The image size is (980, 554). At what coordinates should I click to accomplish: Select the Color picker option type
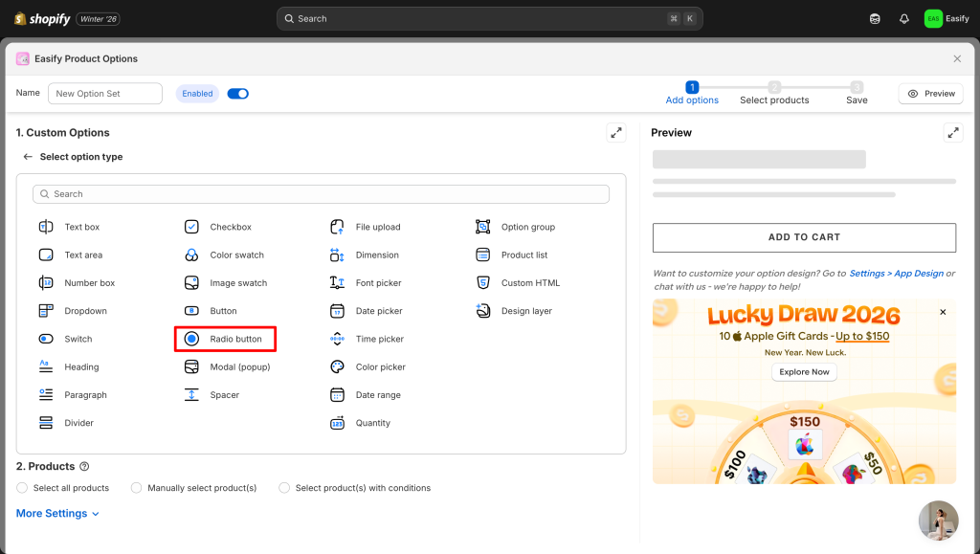coord(380,367)
